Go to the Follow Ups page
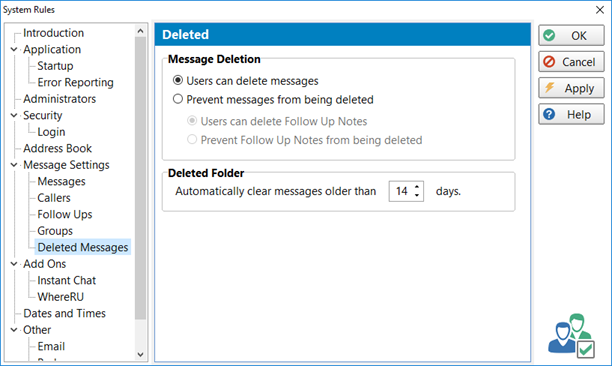Screen dimensions: 612x366 click(x=65, y=214)
